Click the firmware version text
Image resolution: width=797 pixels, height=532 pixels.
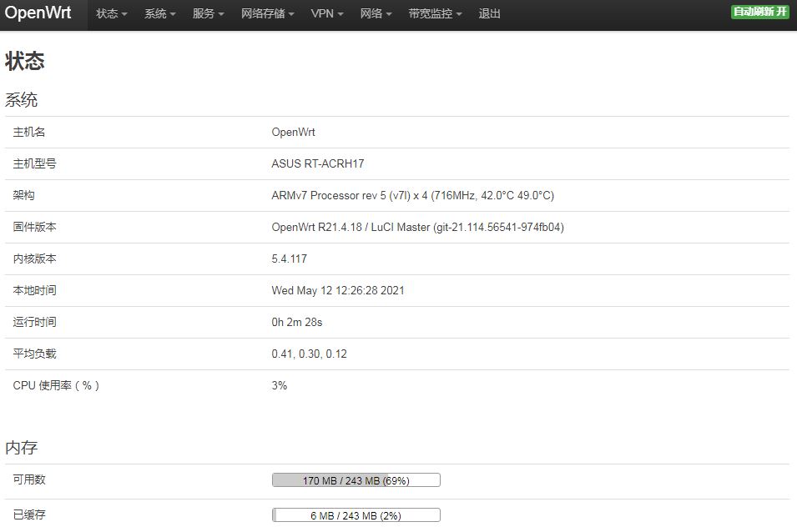click(x=416, y=227)
